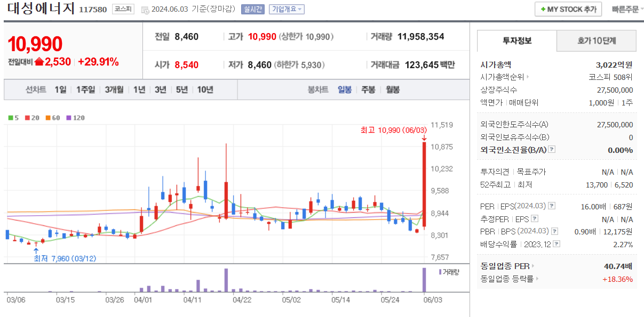Click the purple volume bar at 06/03
This screenshot has width=644, height=317.
[x=424, y=280]
